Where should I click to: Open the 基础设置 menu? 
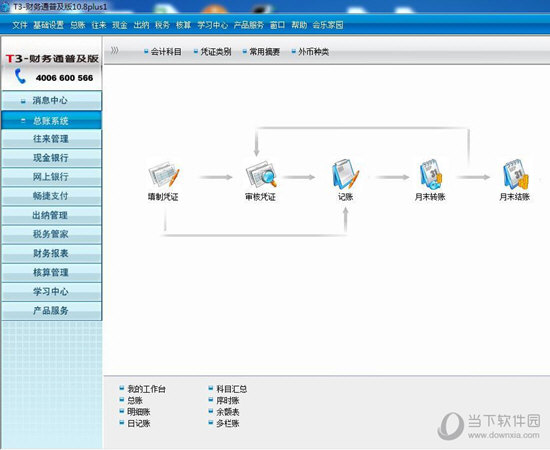tap(48, 25)
